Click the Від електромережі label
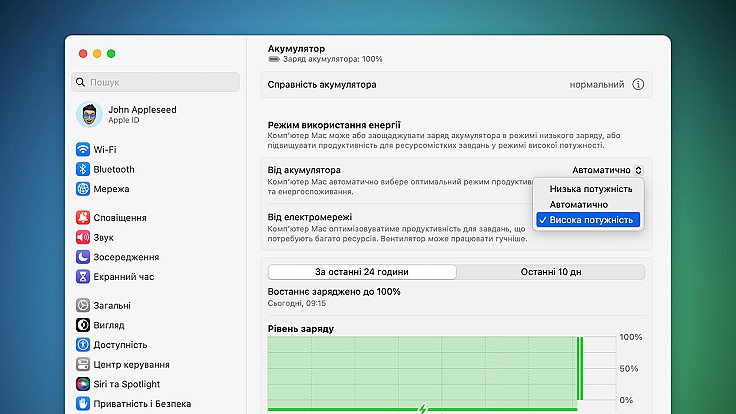 pyautogui.click(x=310, y=217)
